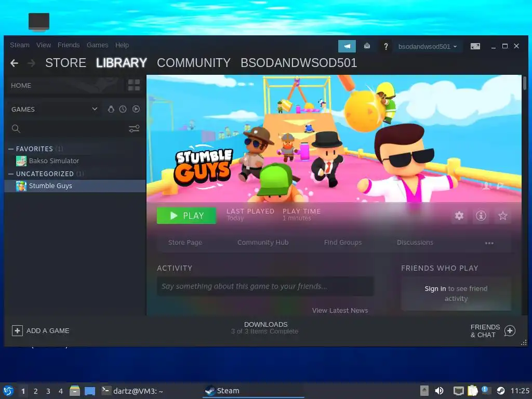Image resolution: width=532 pixels, height=399 pixels.
Task: Select Bakso Simulator in the library list
Action: coord(75,161)
